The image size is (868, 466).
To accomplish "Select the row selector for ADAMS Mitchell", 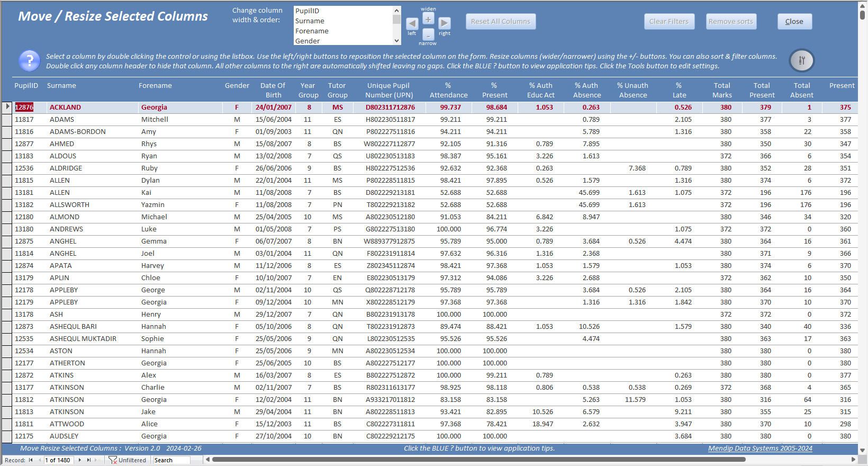I will pos(6,120).
